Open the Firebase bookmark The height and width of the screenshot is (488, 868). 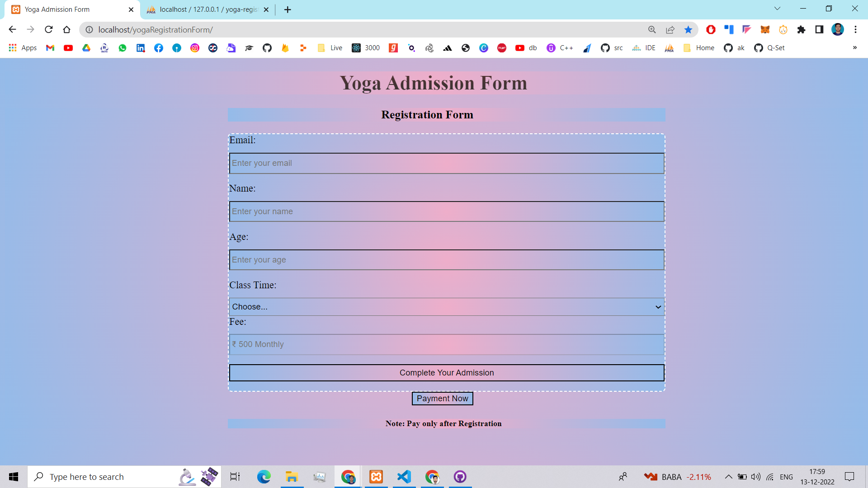click(x=285, y=47)
